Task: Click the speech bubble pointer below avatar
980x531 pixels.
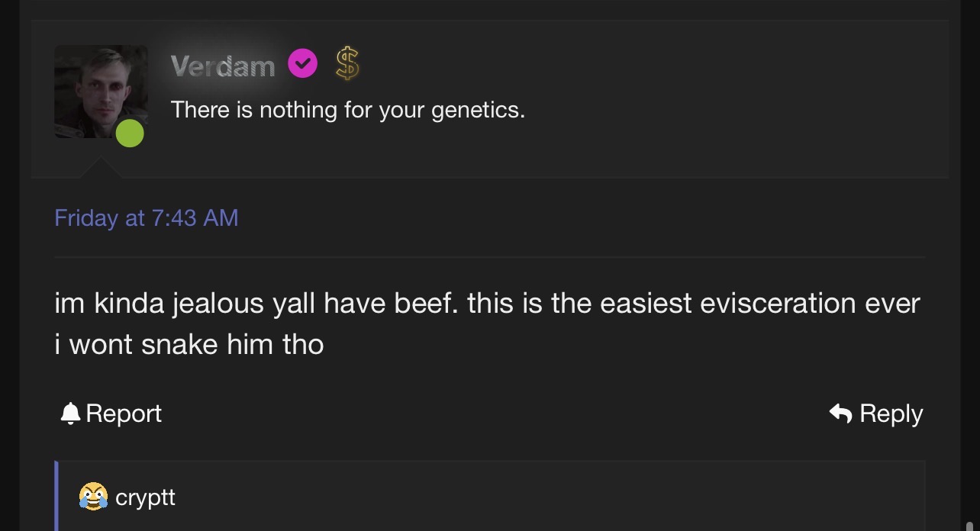Action: 101,169
